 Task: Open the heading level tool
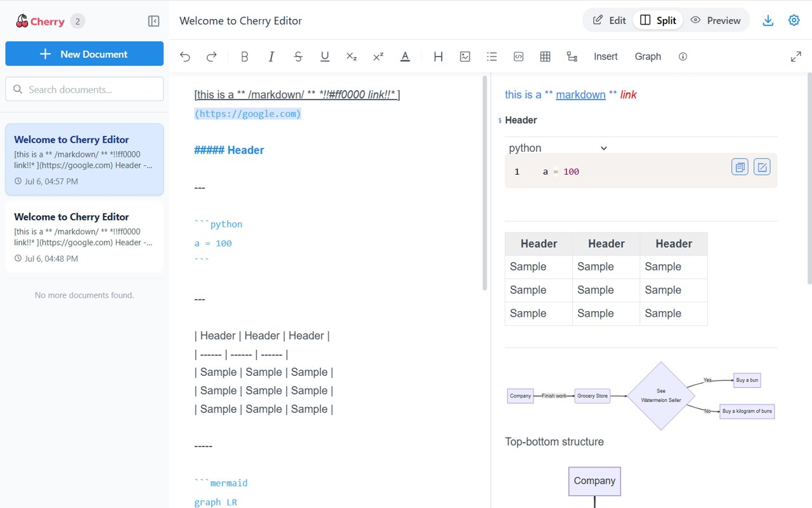tap(438, 57)
